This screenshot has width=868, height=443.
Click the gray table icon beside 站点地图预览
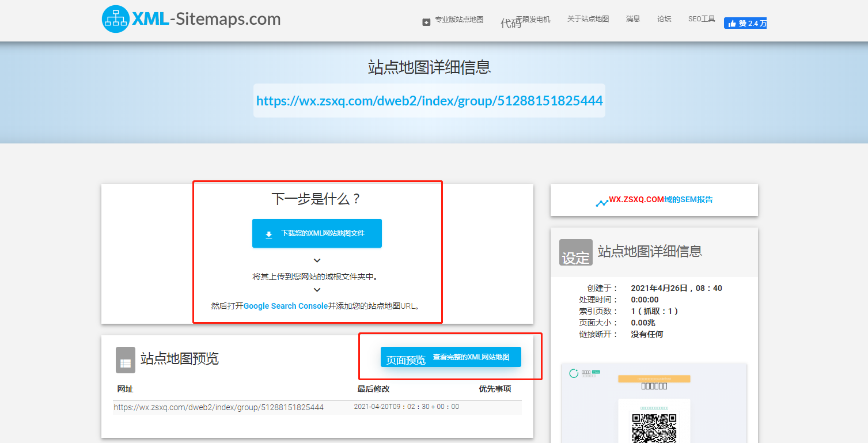pos(126,360)
